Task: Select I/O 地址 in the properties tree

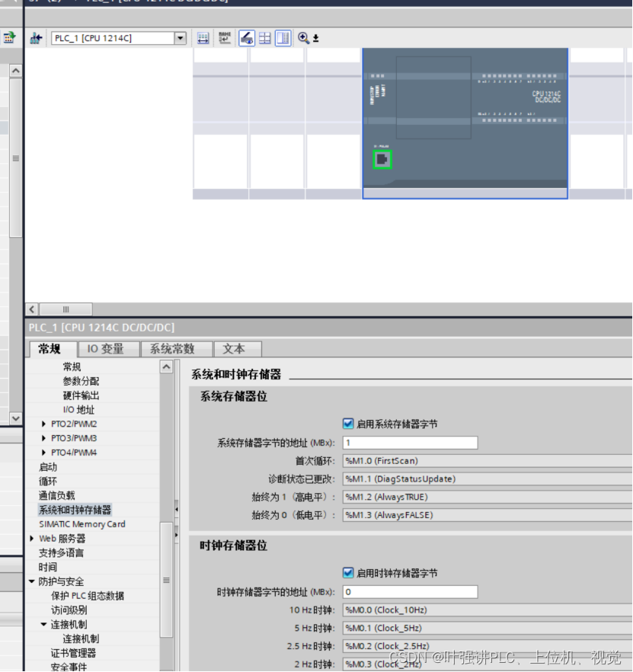Action: [78, 410]
